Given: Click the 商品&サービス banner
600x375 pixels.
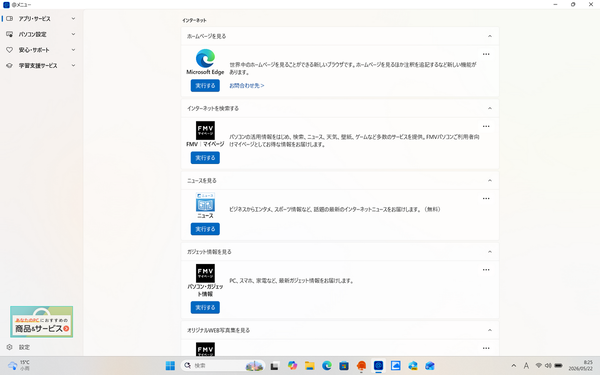Looking at the screenshot, I should (42, 322).
